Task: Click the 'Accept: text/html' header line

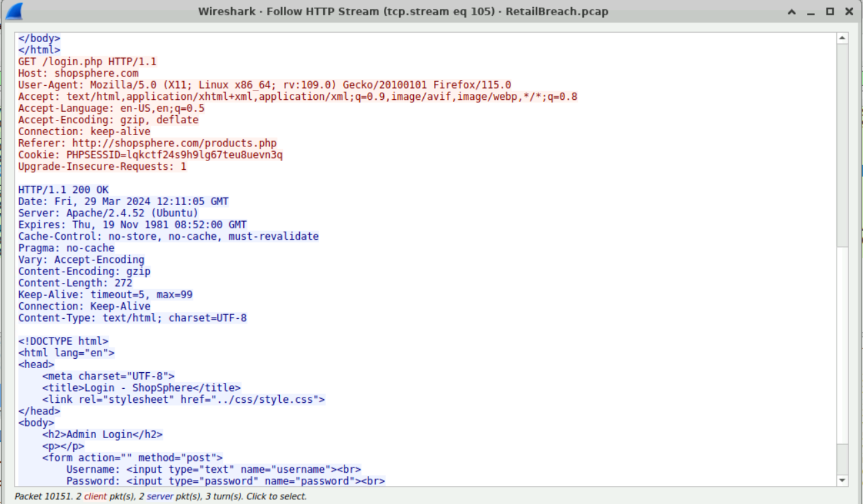Action: tap(298, 97)
